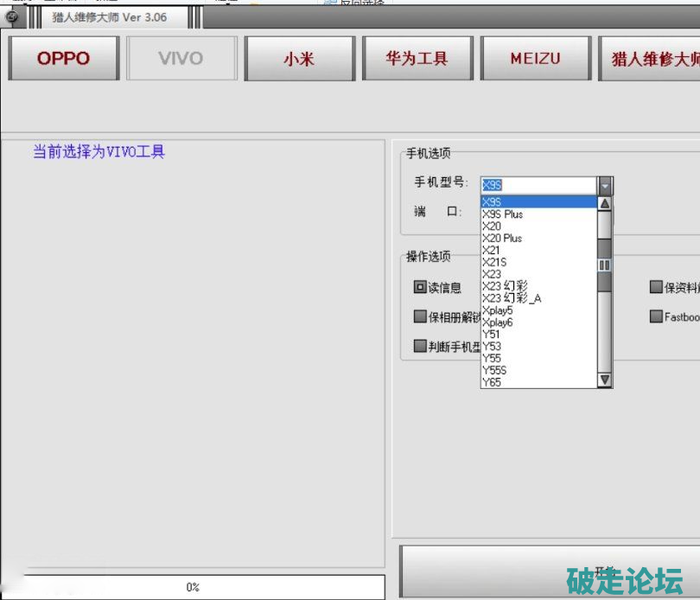Image resolution: width=700 pixels, height=600 pixels.
Task: Select the VIVO tools button
Action: pos(181,59)
